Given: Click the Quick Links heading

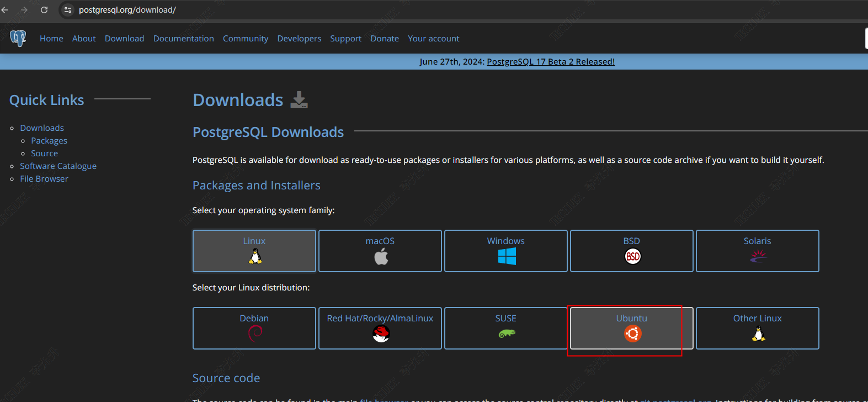Looking at the screenshot, I should click(47, 100).
